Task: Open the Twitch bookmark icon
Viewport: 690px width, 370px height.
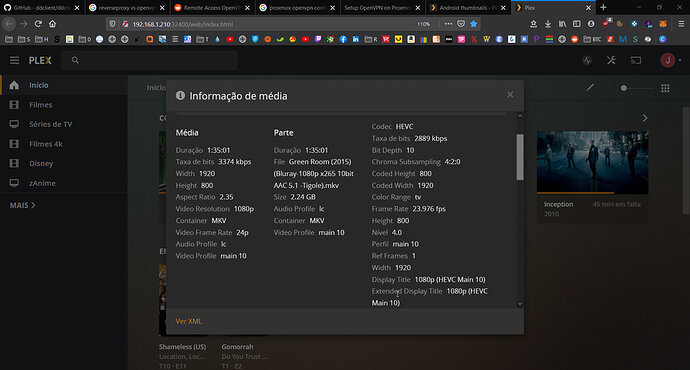Action: click(x=318, y=39)
